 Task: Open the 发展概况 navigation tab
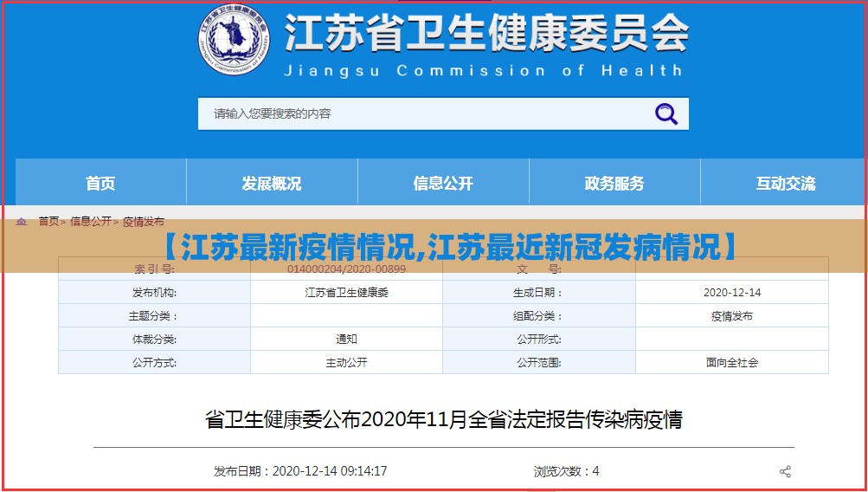pos(272,183)
